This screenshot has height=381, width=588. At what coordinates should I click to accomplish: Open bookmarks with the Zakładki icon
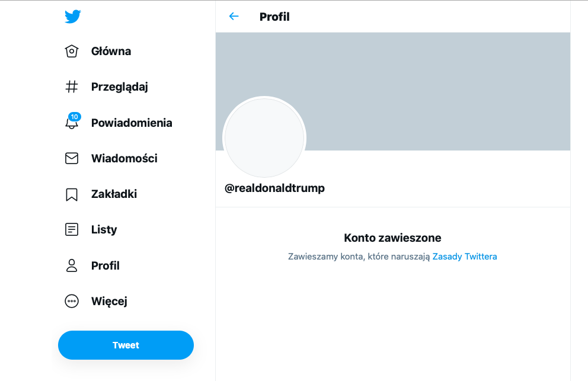click(x=72, y=194)
